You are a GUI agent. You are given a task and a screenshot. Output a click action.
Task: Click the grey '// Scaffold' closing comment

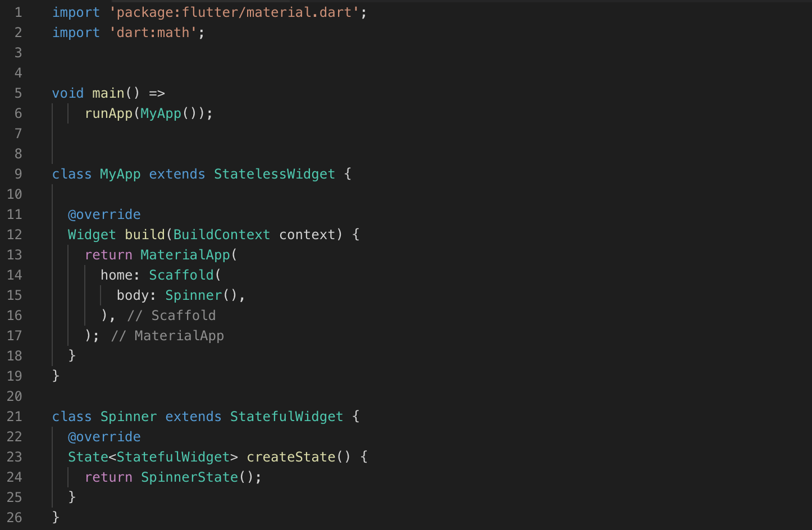[x=171, y=316]
